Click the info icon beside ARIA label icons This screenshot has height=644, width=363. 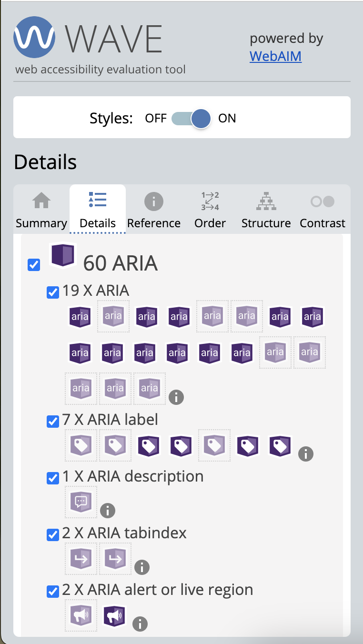[x=306, y=454]
